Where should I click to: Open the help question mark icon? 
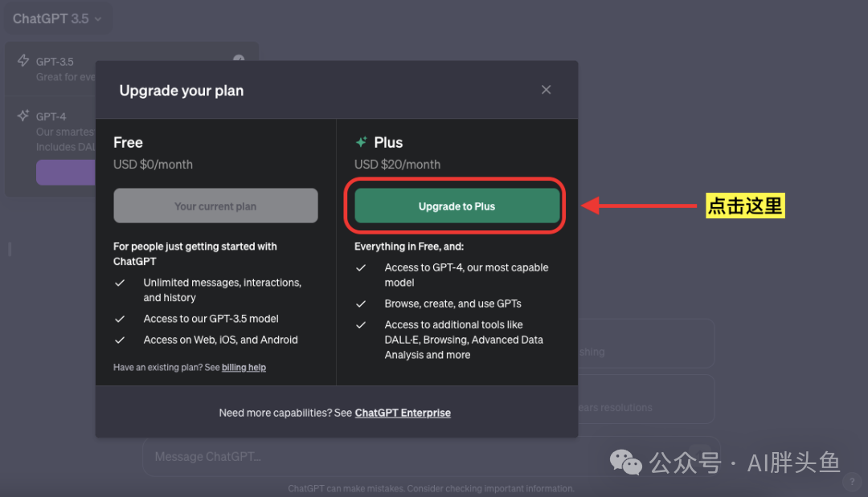(x=853, y=482)
